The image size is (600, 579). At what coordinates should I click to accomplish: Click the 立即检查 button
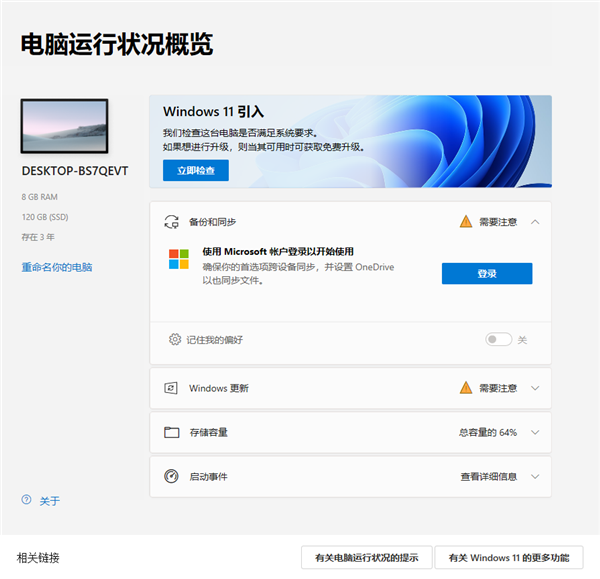tap(196, 170)
